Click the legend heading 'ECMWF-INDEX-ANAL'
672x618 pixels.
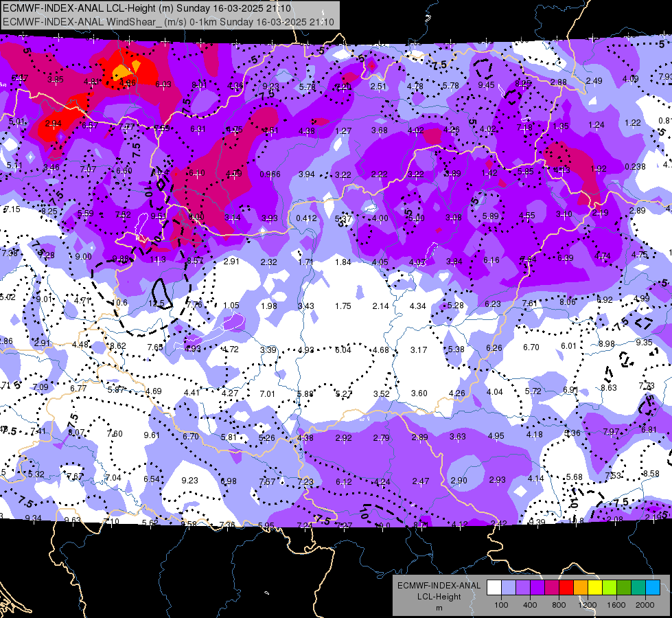pyautogui.click(x=439, y=586)
